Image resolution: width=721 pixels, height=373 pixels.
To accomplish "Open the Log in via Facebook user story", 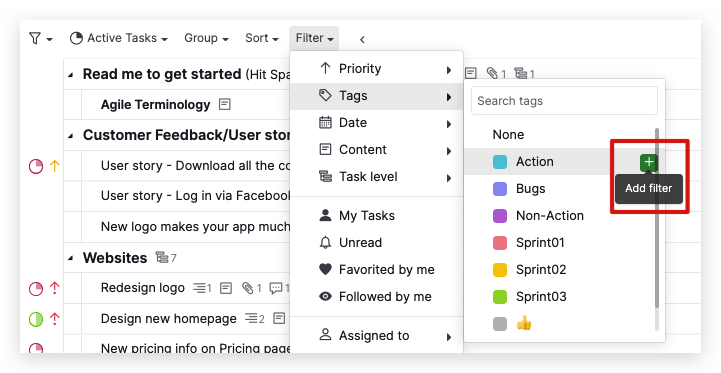I will [x=195, y=196].
